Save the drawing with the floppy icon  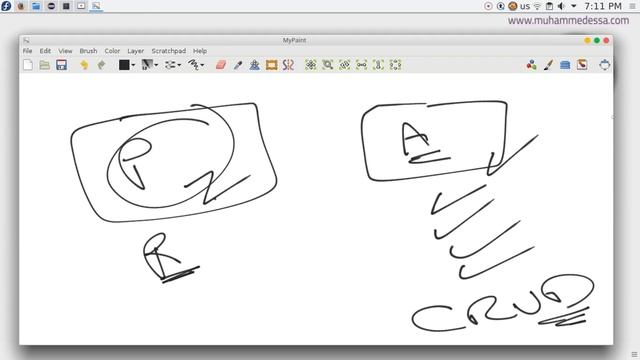coord(62,65)
